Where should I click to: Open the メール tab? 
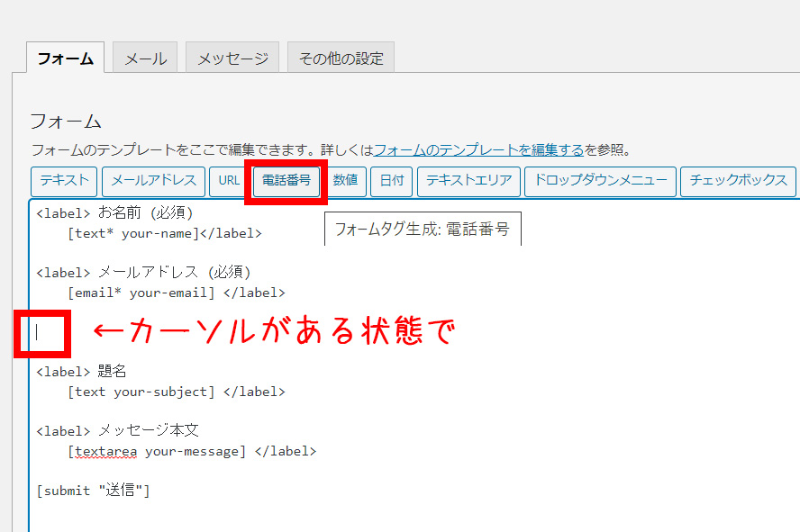[x=145, y=59]
